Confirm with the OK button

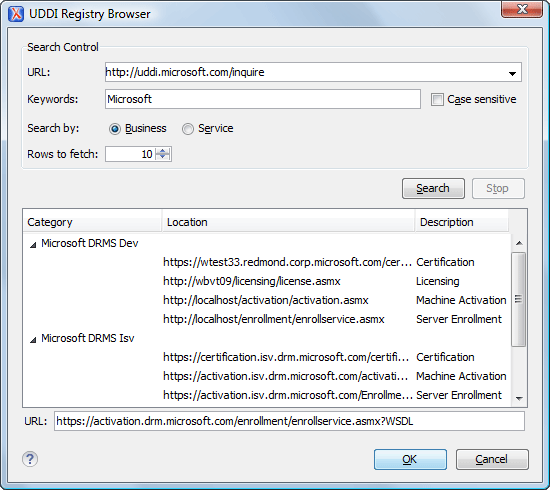pyautogui.click(x=410, y=459)
